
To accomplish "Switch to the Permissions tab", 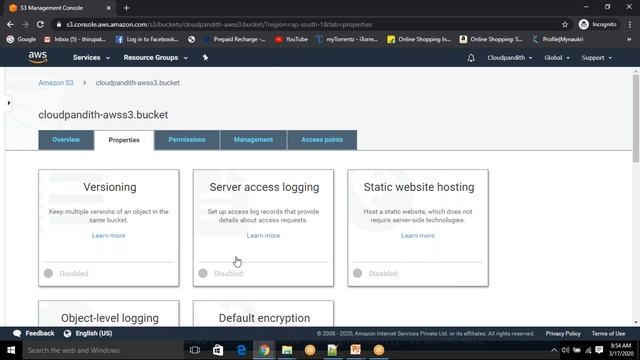I will click(x=187, y=140).
